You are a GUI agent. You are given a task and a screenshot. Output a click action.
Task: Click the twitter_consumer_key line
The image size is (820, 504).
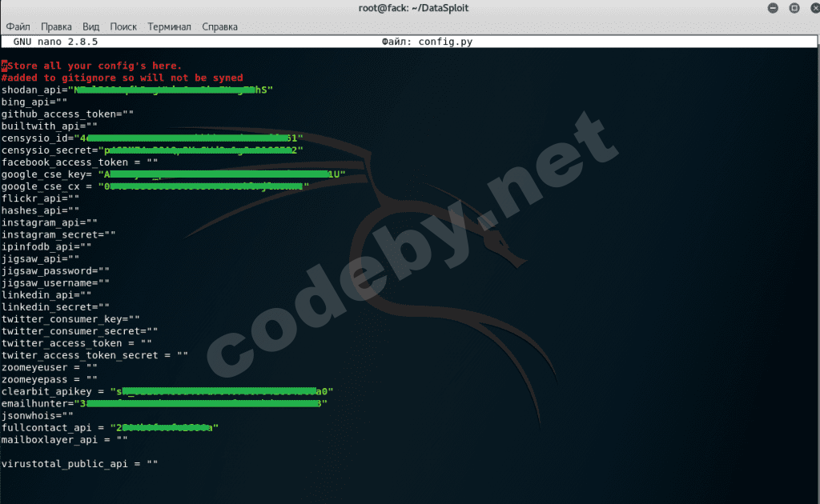[70, 318]
